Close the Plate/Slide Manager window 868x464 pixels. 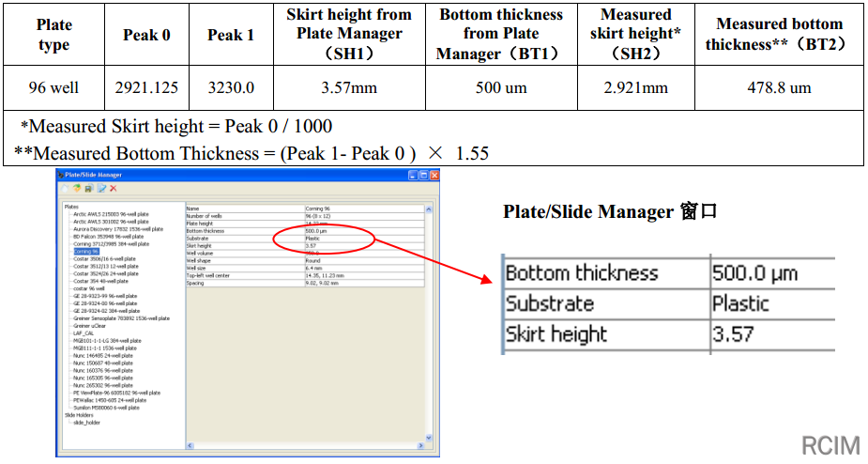click(x=434, y=175)
